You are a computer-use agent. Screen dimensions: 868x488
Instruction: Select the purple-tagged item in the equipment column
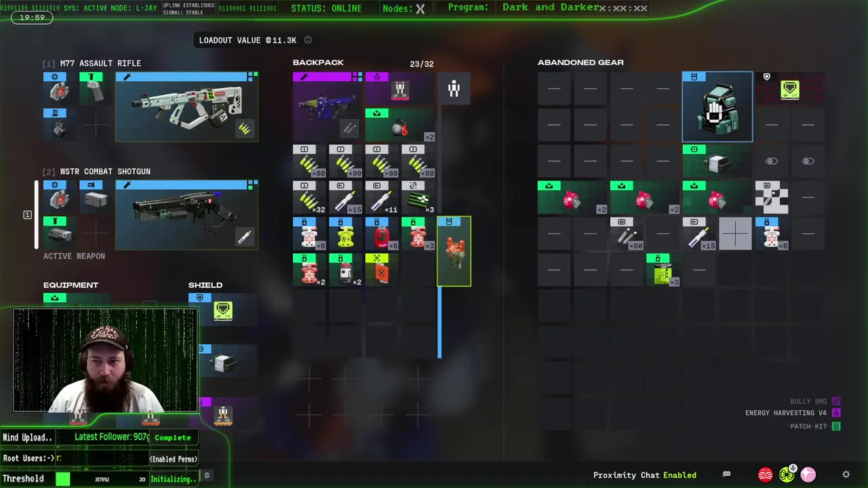point(223,413)
